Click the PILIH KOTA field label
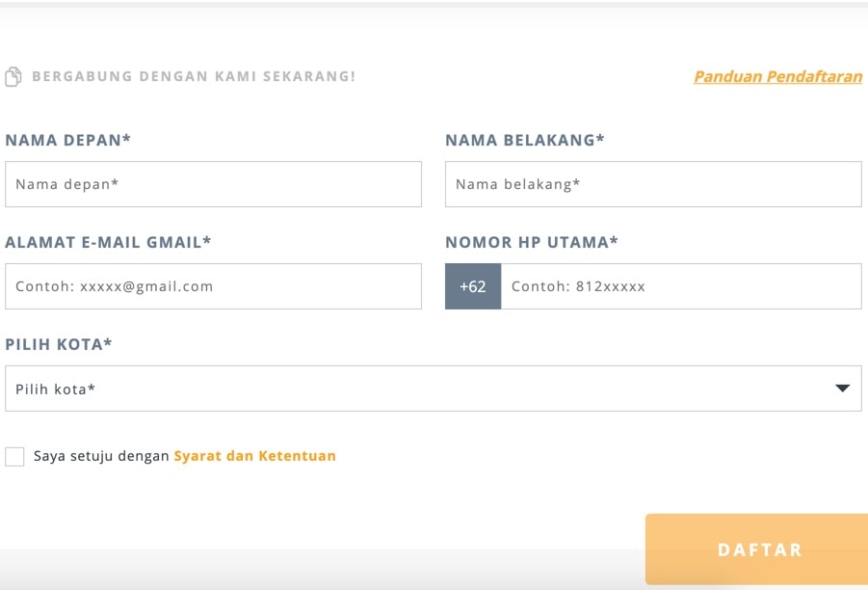 click(x=59, y=344)
